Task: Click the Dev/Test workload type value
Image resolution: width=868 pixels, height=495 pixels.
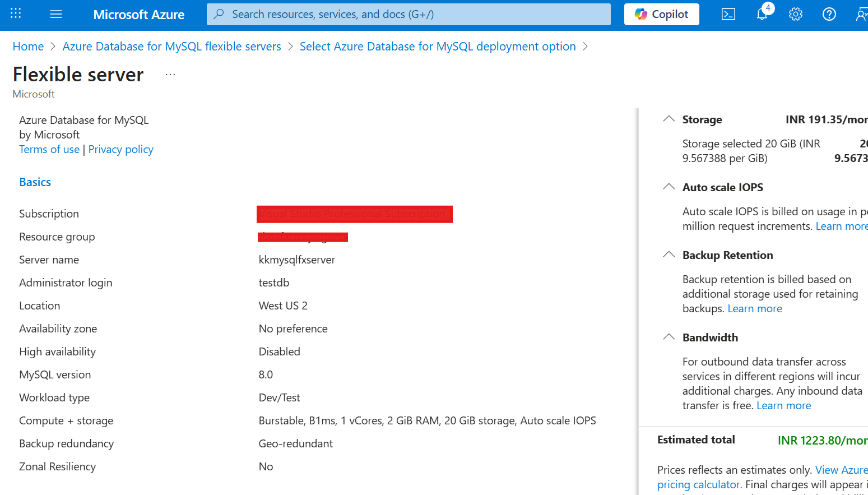Action: (279, 397)
